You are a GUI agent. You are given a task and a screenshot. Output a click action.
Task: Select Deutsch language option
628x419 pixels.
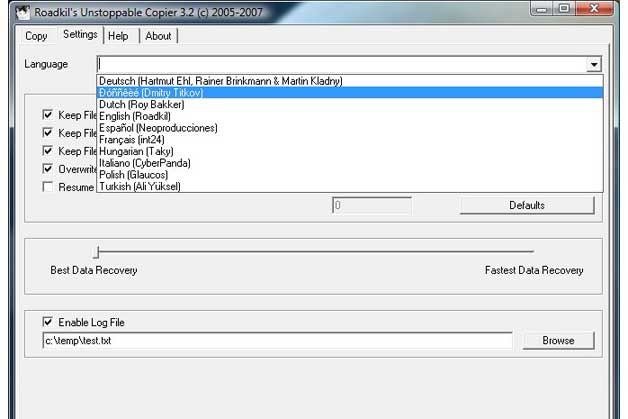pyautogui.click(x=350, y=81)
